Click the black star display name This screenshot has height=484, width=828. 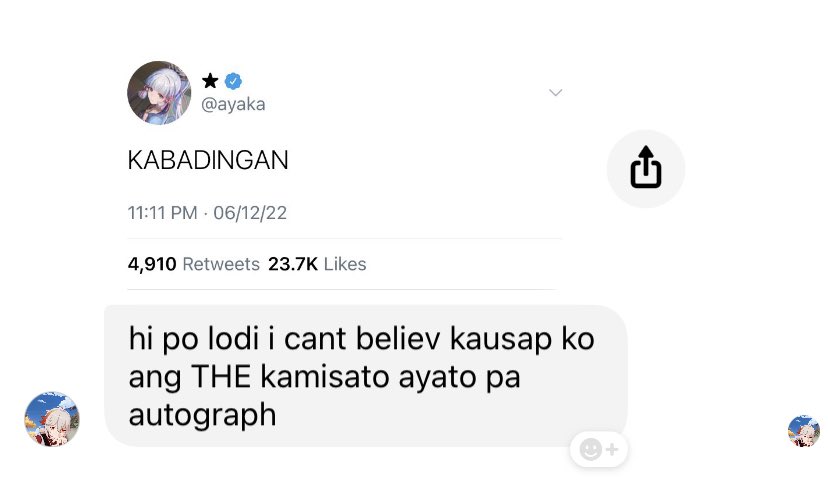click(x=210, y=81)
